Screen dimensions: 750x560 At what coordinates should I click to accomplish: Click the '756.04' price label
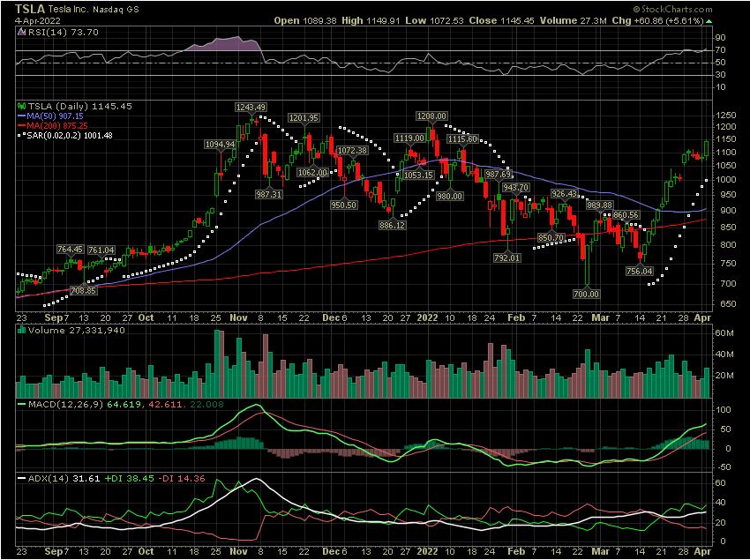pyautogui.click(x=640, y=271)
